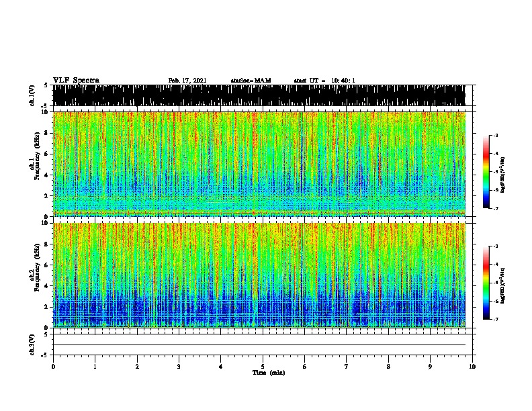Click the flat ch.3 voltage trace line
The width and height of the screenshot is (532, 411).
click(x=259, y=345)
